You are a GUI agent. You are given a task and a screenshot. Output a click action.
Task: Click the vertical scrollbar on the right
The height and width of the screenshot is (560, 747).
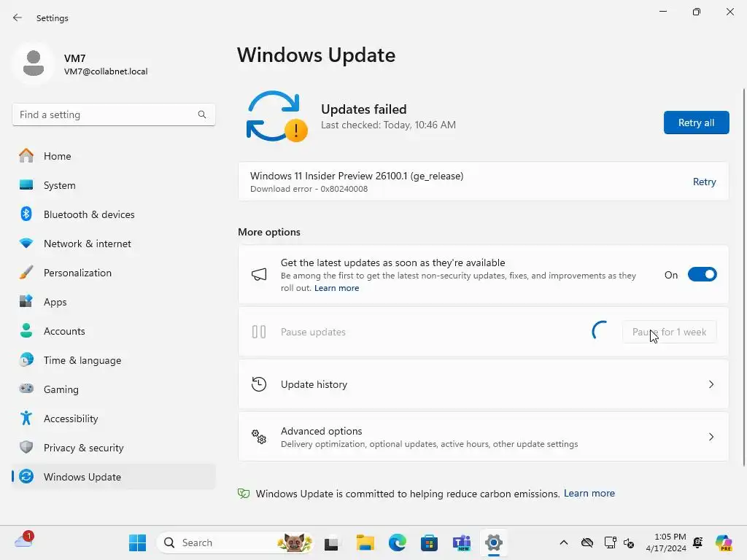743,277
